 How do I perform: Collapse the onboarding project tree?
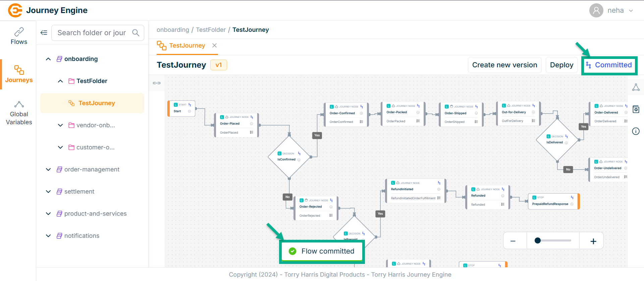[x=48, y=59]
